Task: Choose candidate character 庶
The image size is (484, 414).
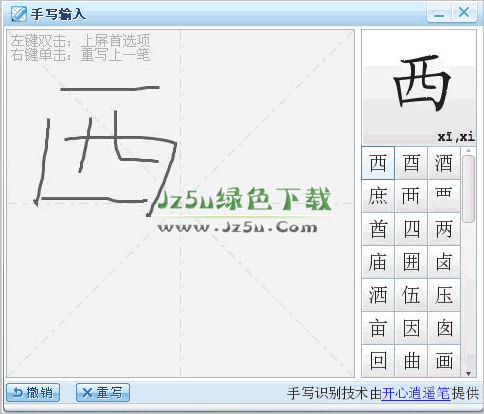Action: click(x=378, y=196)
